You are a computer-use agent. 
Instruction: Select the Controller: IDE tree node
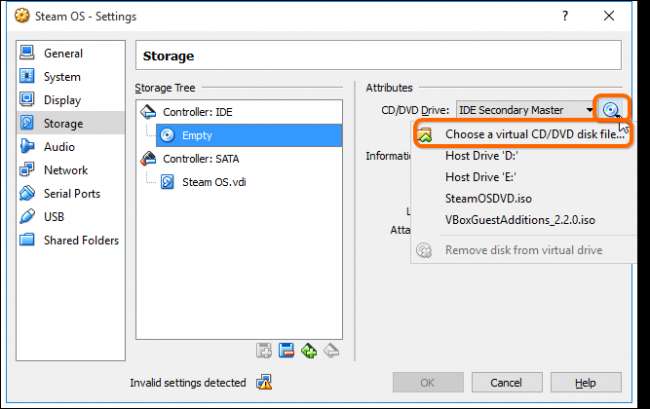click(197, 112)
